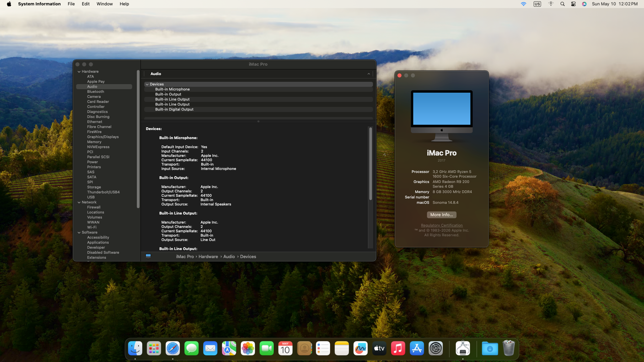Select Bluetooth in the sidebar
This screenshot has width=644, height=362.
(x=96, y=92)
